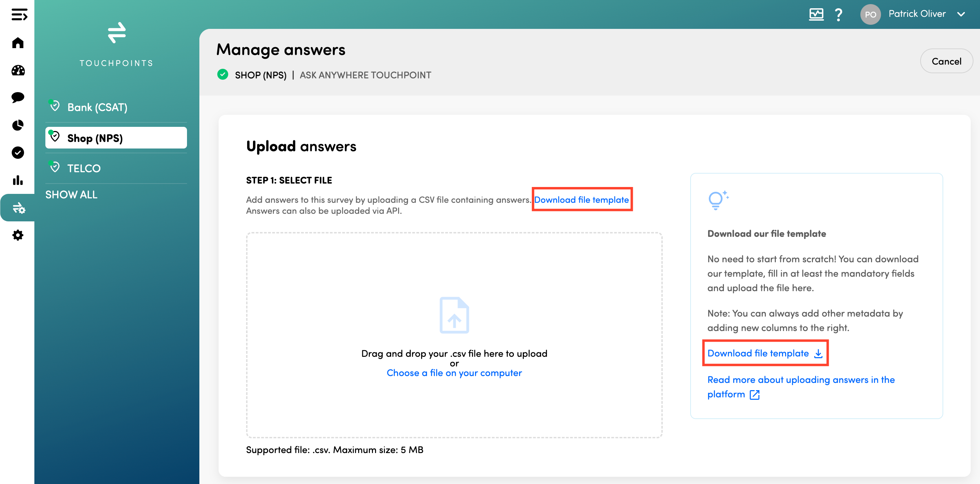Open the pie chart icon
This screenshot has height=484, width=980.
coord(18,125)
